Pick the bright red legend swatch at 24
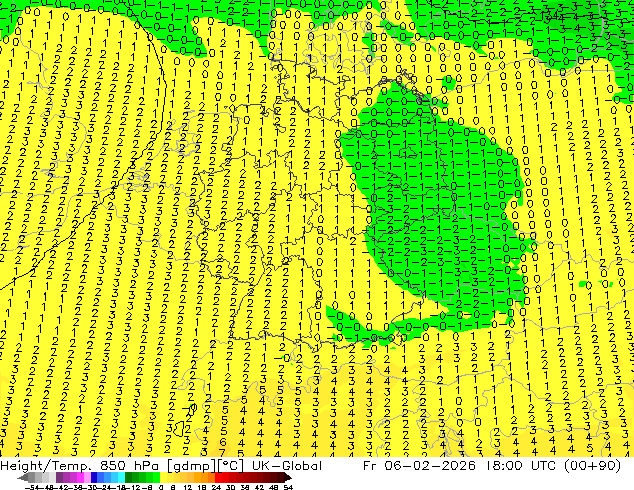This screenshot has width=634, height=490. pos(219,478)
